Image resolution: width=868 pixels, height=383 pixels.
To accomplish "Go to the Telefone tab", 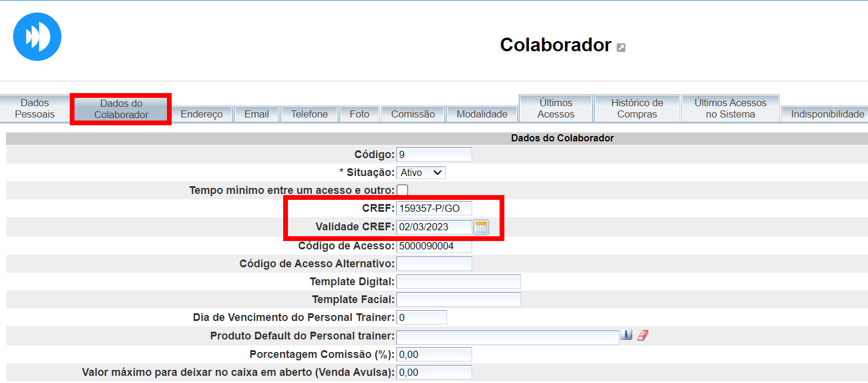I will (309, 114).
